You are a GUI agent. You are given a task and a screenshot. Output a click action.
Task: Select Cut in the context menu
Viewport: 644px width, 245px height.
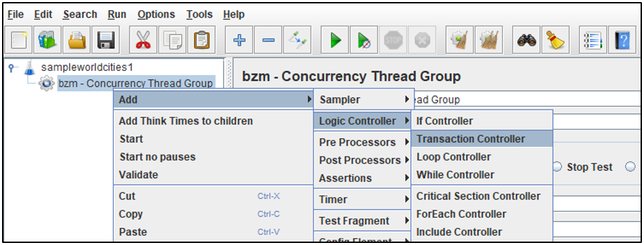(x=214, y=196)
